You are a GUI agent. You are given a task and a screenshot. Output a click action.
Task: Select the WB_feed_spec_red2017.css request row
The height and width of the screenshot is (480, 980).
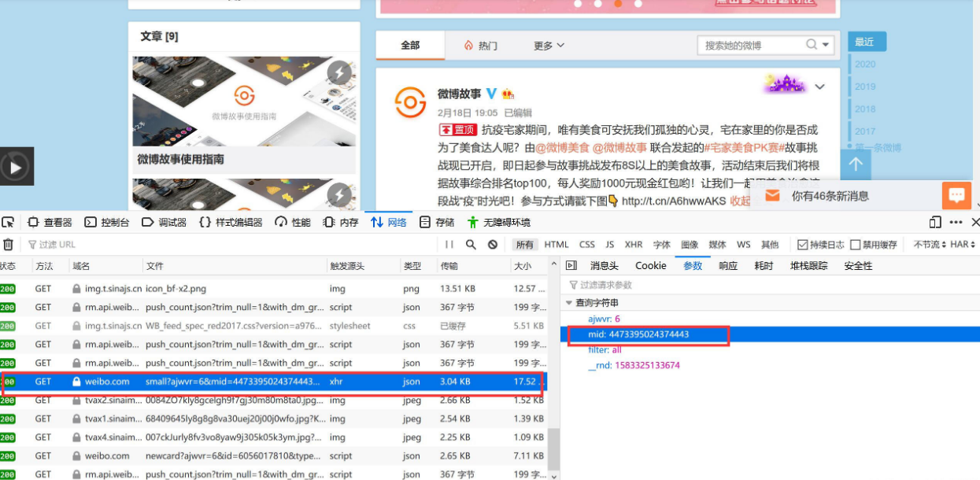pos(273,326)
